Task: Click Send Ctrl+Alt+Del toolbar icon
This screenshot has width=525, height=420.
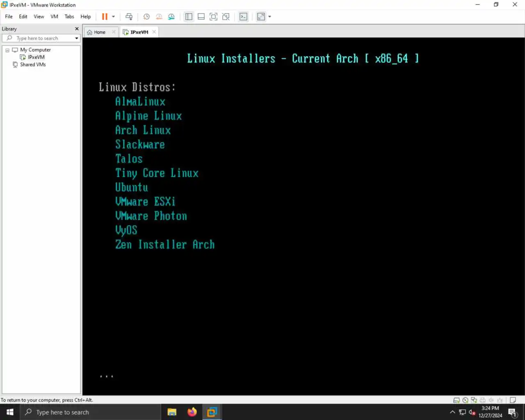Action: (x=129, y=16)
